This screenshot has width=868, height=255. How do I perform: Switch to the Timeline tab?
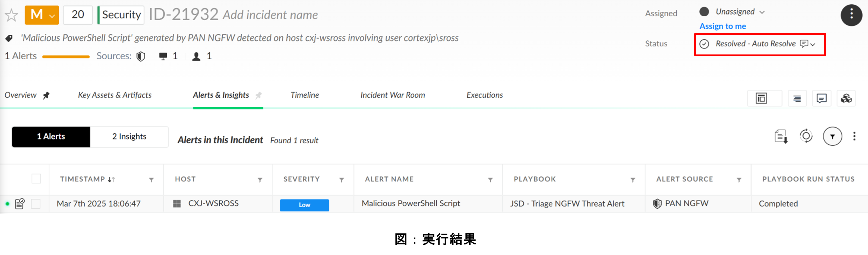(x=305, y=95)
